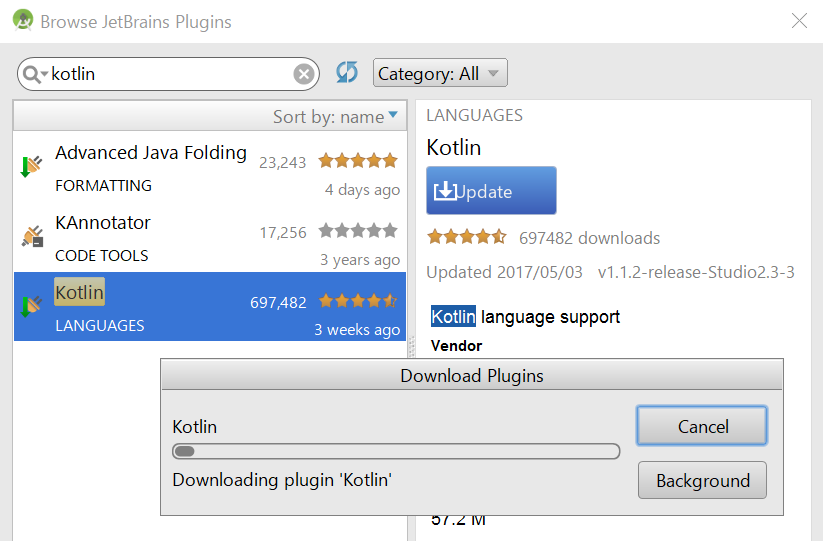Click the KAnnotator plugin icon
This screenshot has width=823, height=541.
tap(32, 236)
